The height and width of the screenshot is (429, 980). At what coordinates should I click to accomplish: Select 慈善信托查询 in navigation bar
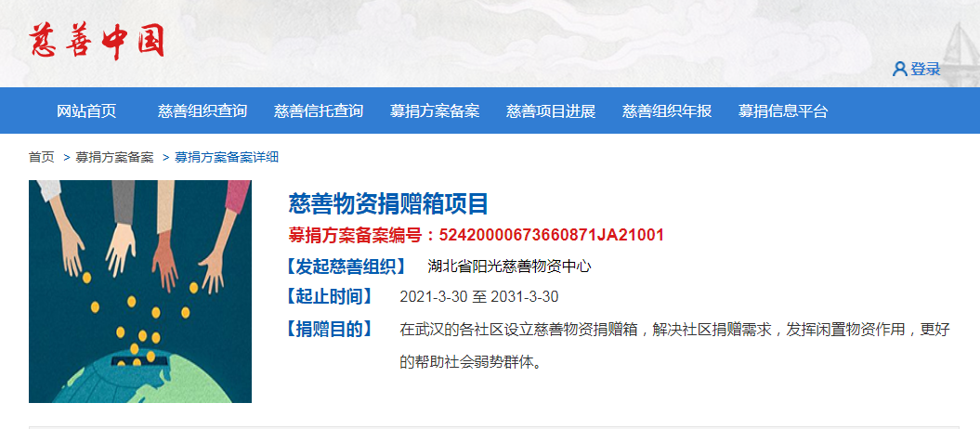point(319,111)
